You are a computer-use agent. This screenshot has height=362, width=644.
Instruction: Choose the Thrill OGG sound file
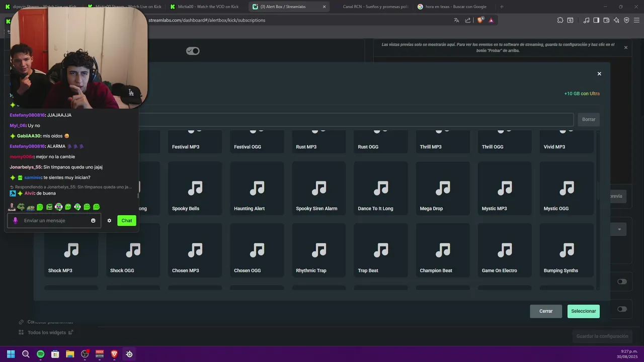[x=505, y=142]
